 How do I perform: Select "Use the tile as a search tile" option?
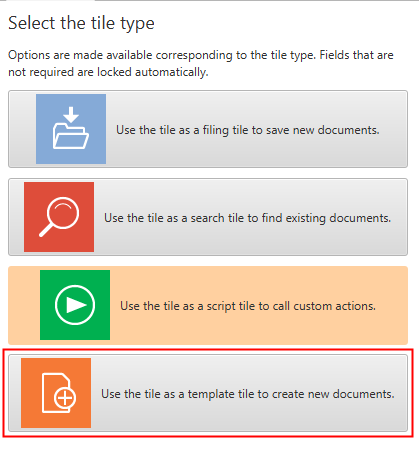(x=208, y=217)
